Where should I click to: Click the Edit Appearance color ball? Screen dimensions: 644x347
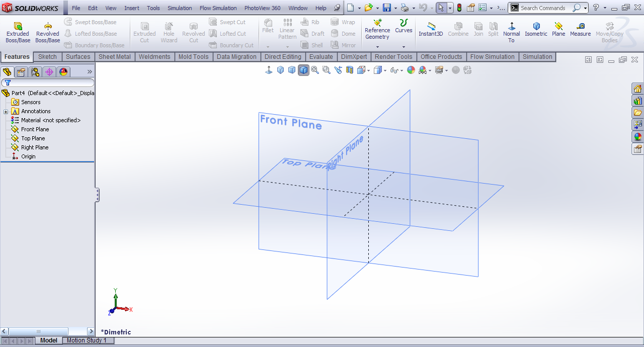411,70
